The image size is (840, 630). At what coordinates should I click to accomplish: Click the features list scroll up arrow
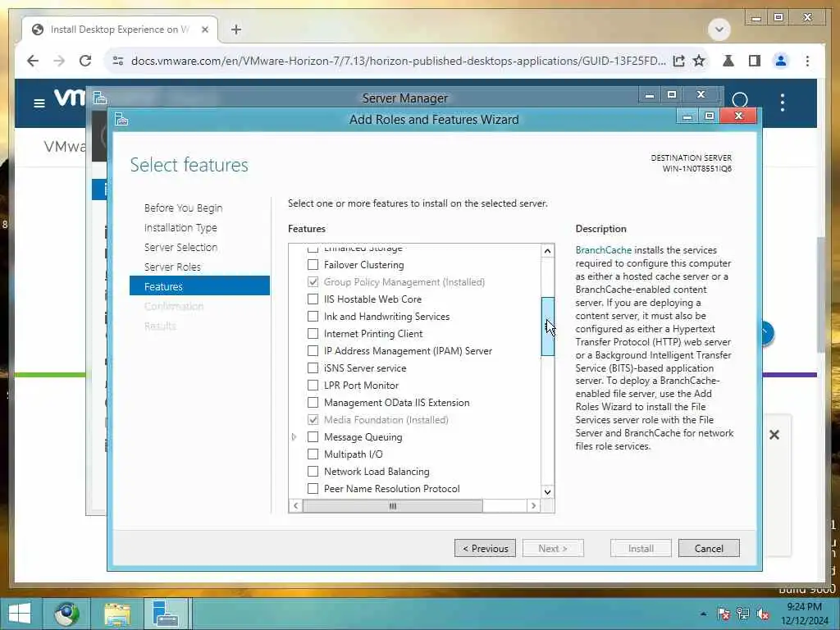[x=547, y=251]
